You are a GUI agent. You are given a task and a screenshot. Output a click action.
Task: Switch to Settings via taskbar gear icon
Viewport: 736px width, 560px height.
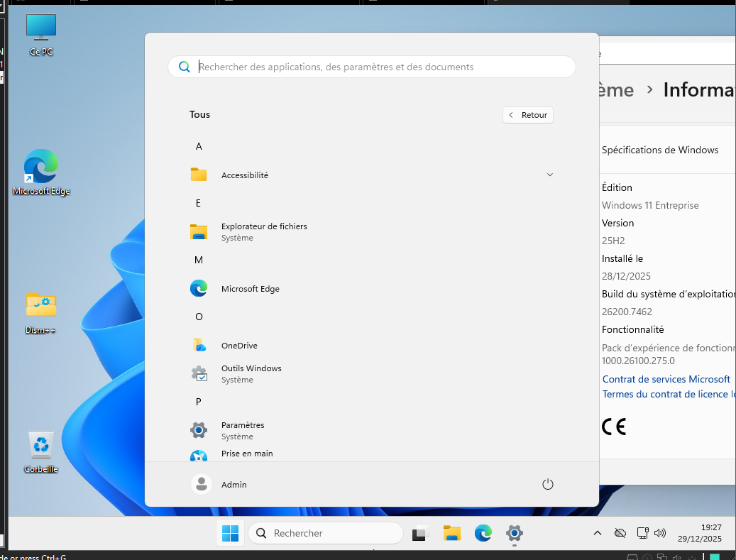[515, 533]
